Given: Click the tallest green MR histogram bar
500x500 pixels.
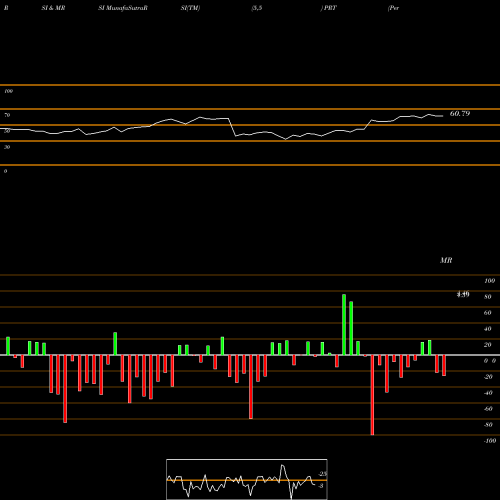Looking at the screenshot, I should pos(344,324).
